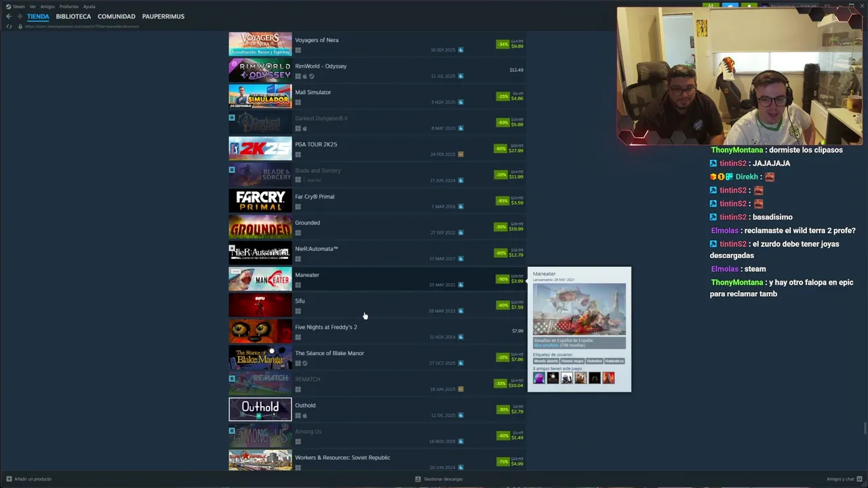This screenshot has width=868, height=488.
Task: Open Gestionar descargas in the bottom bar
Action: click(x=439, y=479)
